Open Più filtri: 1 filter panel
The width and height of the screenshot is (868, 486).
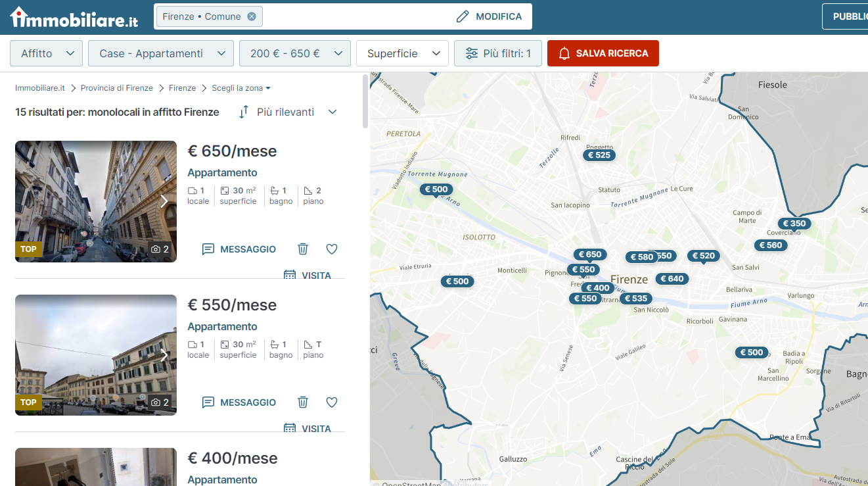[497, 53]
